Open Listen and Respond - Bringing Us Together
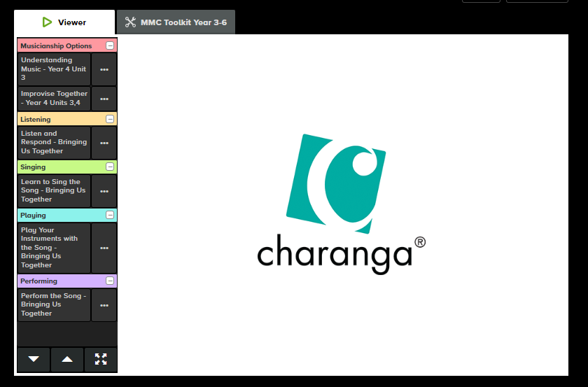The width and height of the screenshot is (588, 387). pos(55,142)
